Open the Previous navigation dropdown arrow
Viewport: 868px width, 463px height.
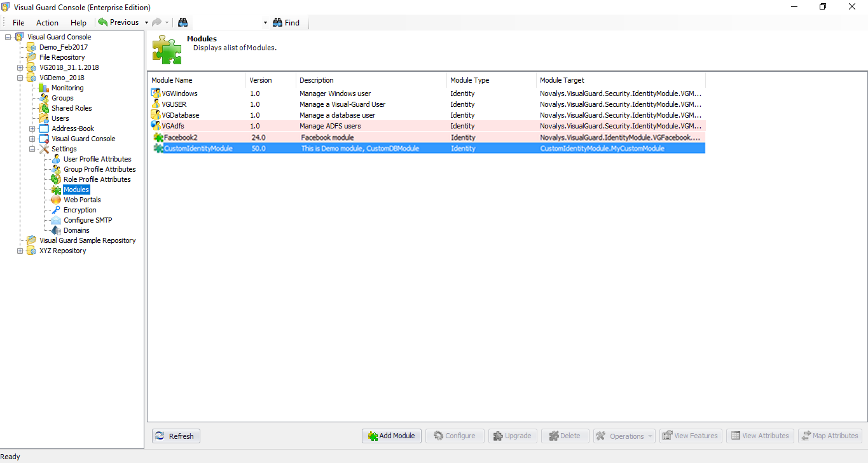[x=146, y=22]
